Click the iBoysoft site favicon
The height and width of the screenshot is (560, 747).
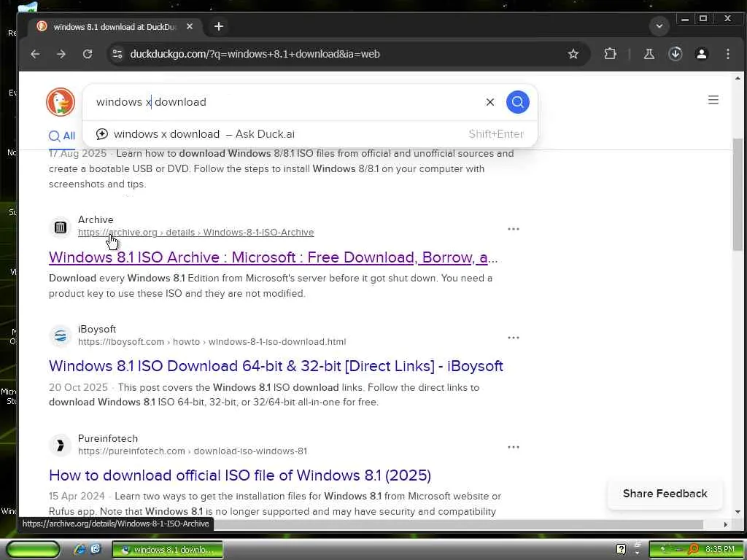pos(60,336)
